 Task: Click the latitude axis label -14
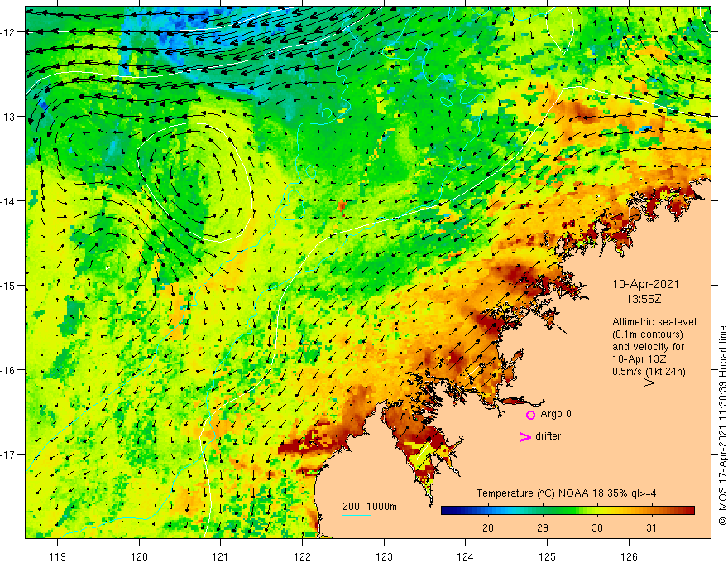coord(8,201)
